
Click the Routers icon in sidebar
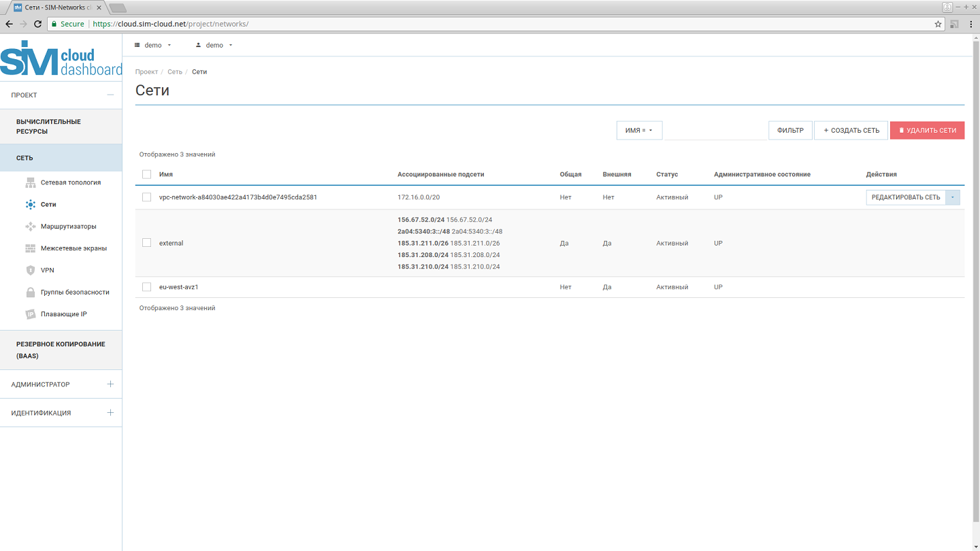pos(30,227)
